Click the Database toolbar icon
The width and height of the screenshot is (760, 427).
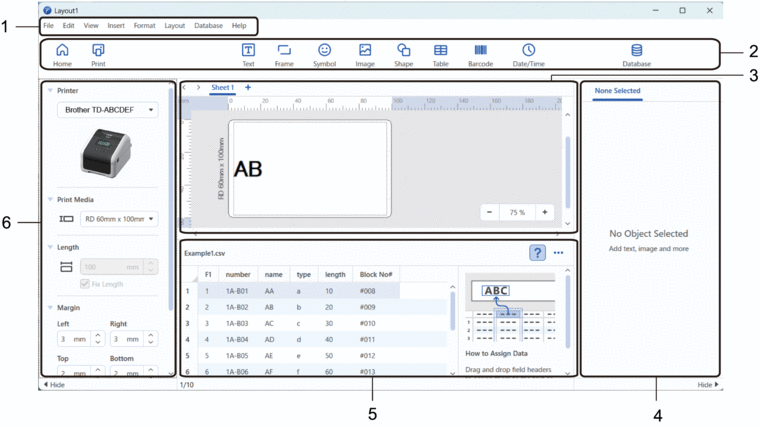(x=636, y=54)
